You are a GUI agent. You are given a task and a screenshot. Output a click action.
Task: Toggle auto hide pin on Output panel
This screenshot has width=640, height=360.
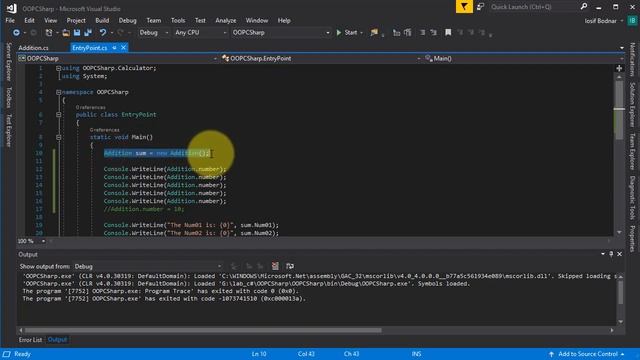[611, 254]
